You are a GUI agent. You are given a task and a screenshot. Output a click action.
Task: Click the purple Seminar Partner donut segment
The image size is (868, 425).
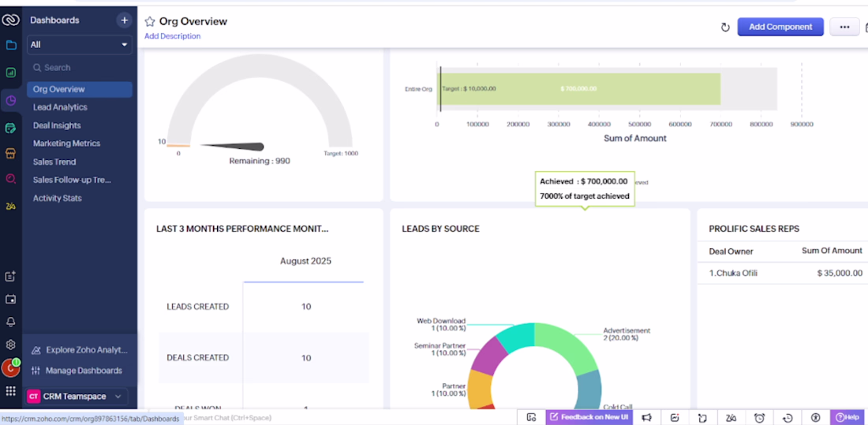click(x=491, y=356)
